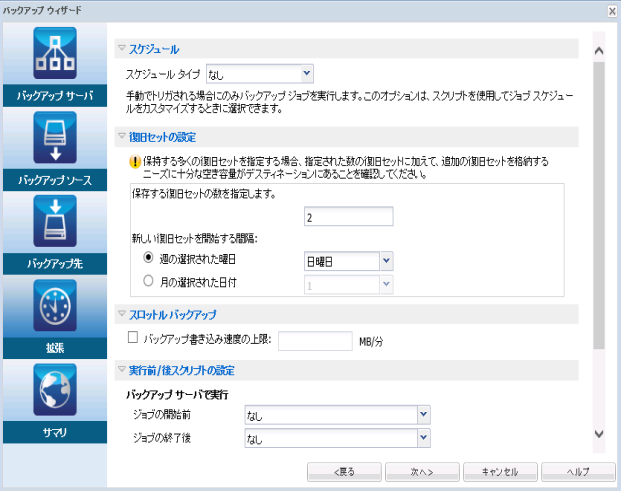This screenshot has height=491, width=621.
Task: Click the 新しい復旧セットを開始する間隔 label
Action: point(195,239)
